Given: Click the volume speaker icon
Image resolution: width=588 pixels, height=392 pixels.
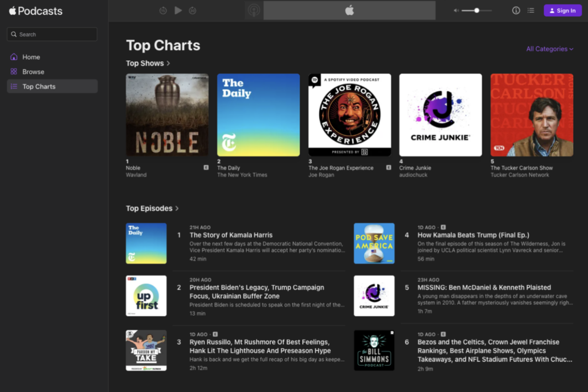Looking at the screenshot, I should click(457, 10).
